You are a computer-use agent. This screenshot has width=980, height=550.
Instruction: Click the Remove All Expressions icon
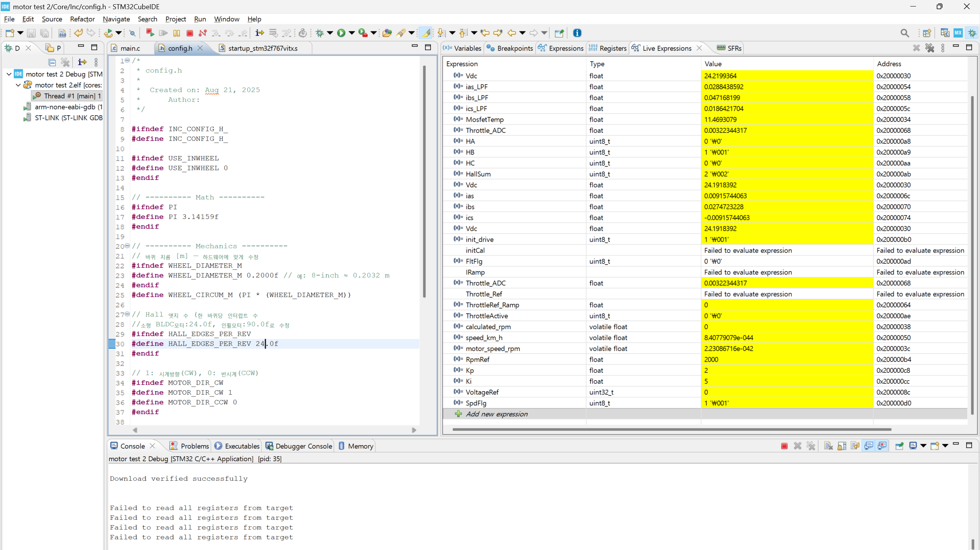929,48
